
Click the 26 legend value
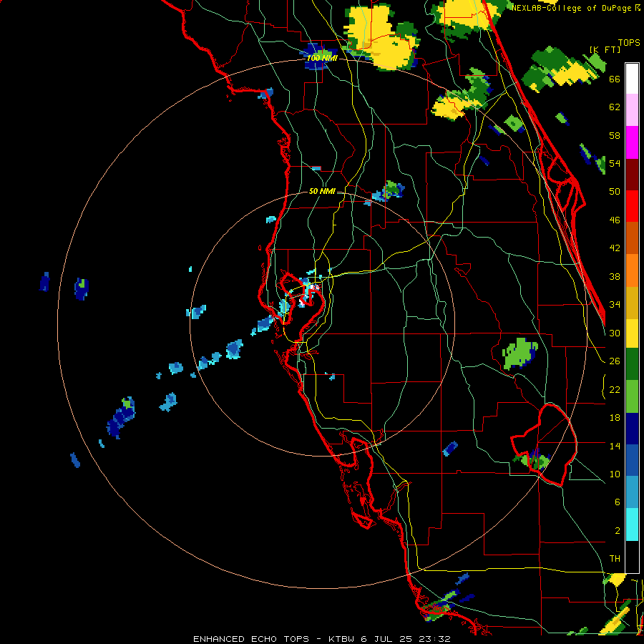[x=615, y=361]
